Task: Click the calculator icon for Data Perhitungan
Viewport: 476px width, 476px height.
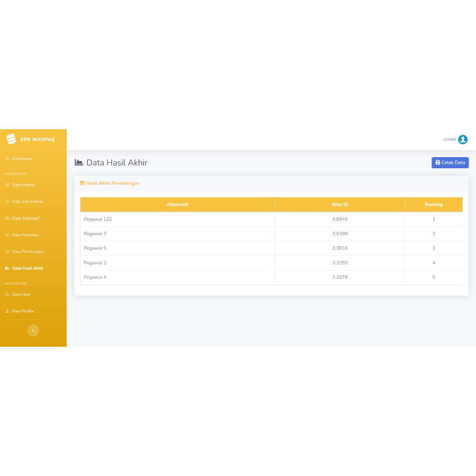Action: click(8, 251)
